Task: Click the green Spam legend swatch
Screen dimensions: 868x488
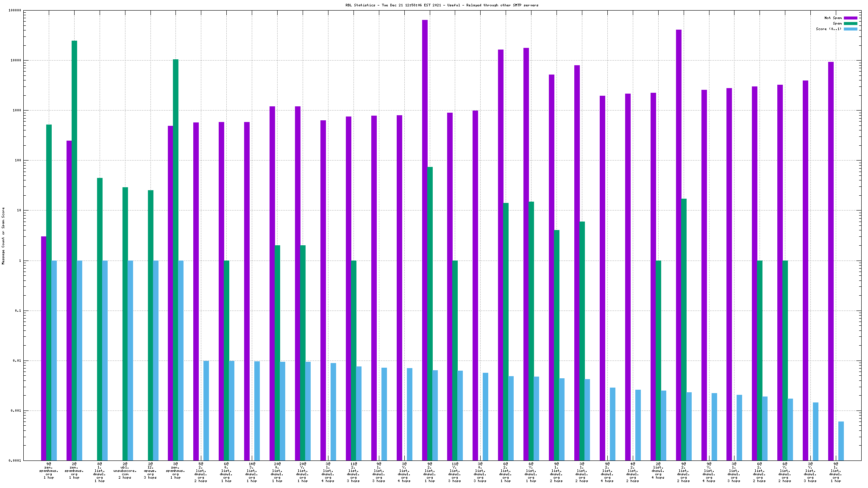Action: coord(850,23)
